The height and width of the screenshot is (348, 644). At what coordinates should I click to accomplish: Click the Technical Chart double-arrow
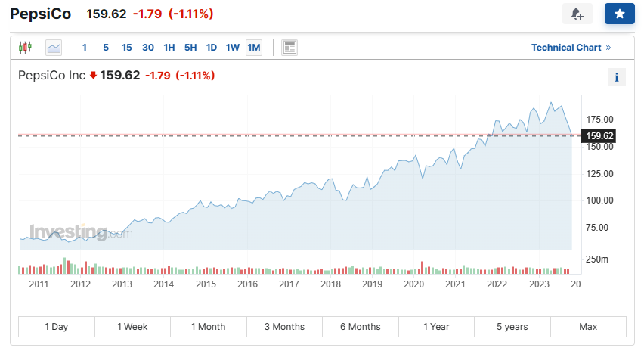pyautogui.click(x=608, y=48)
